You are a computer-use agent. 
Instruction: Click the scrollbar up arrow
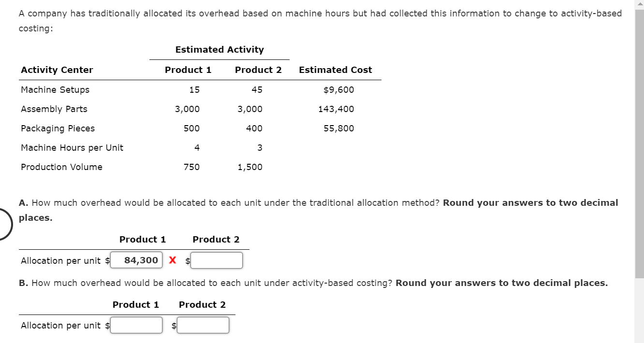[639, 4]
